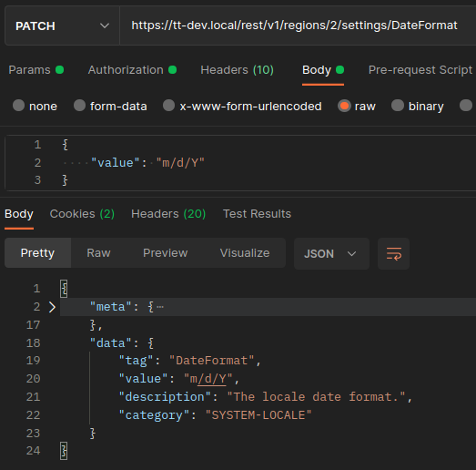Open the Pre-request Script tab
Viewport: 476px width, 470px height.
pos(420,70)
